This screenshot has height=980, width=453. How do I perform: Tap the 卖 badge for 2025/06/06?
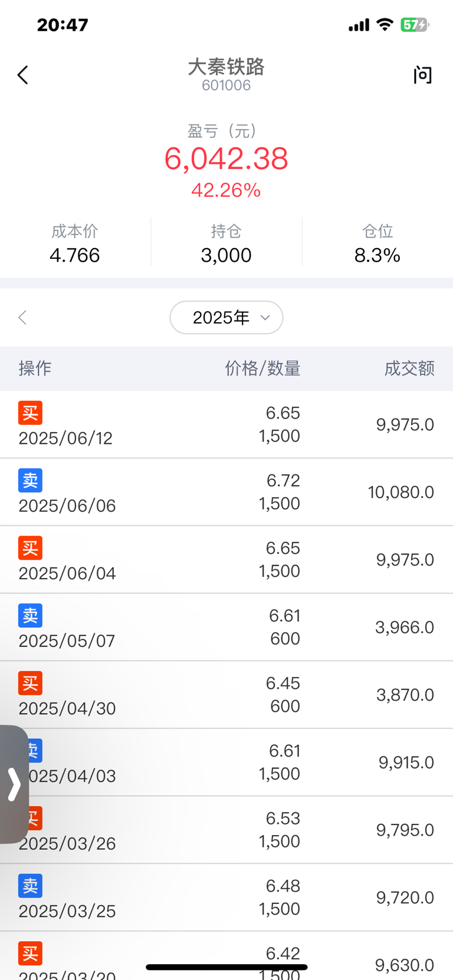(x=30, y=481)
